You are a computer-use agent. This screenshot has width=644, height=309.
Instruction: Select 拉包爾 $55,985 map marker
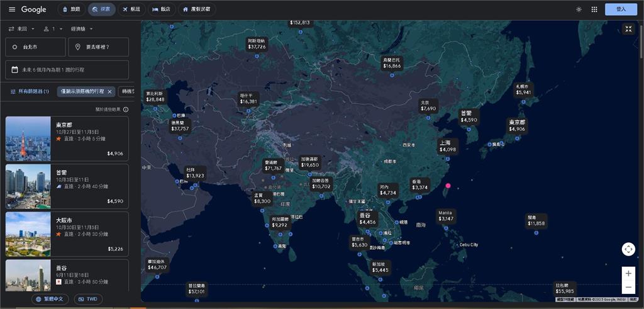pyautogui.click(x=564, y=288)
